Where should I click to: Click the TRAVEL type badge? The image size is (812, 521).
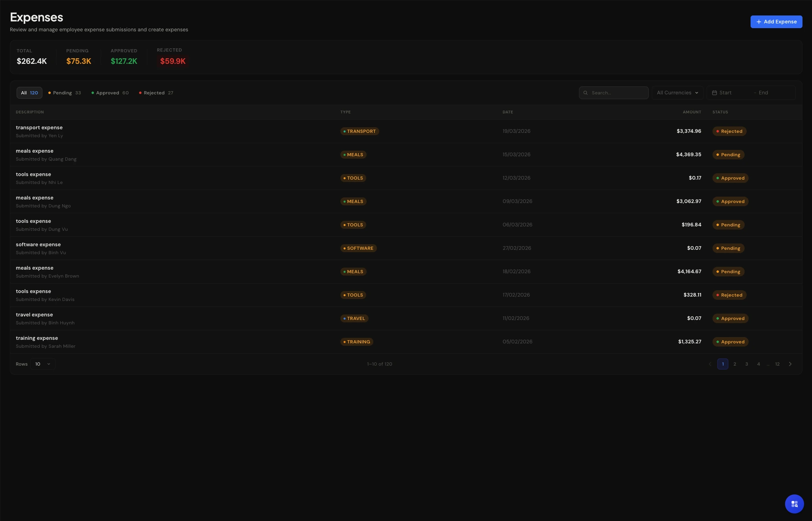[354, 318]
